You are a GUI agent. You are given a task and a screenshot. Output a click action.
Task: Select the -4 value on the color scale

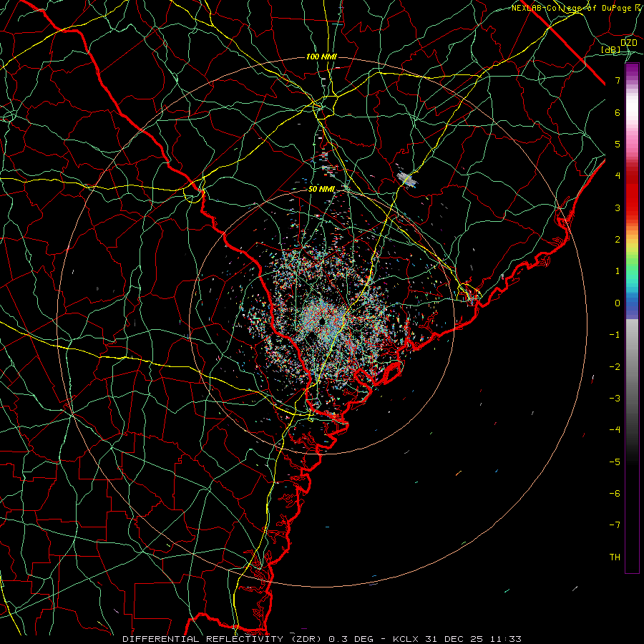coord(615,430)
